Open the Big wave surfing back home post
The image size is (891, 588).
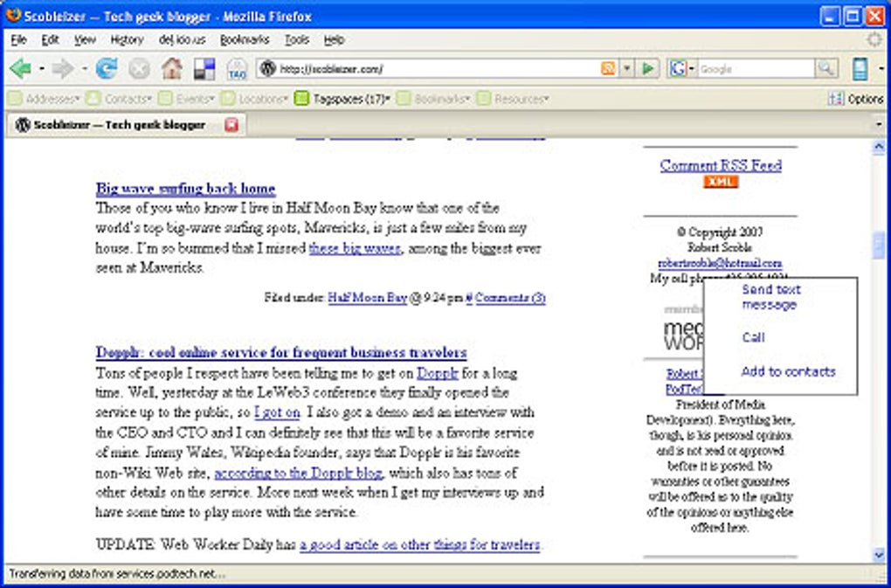(185, 189)
